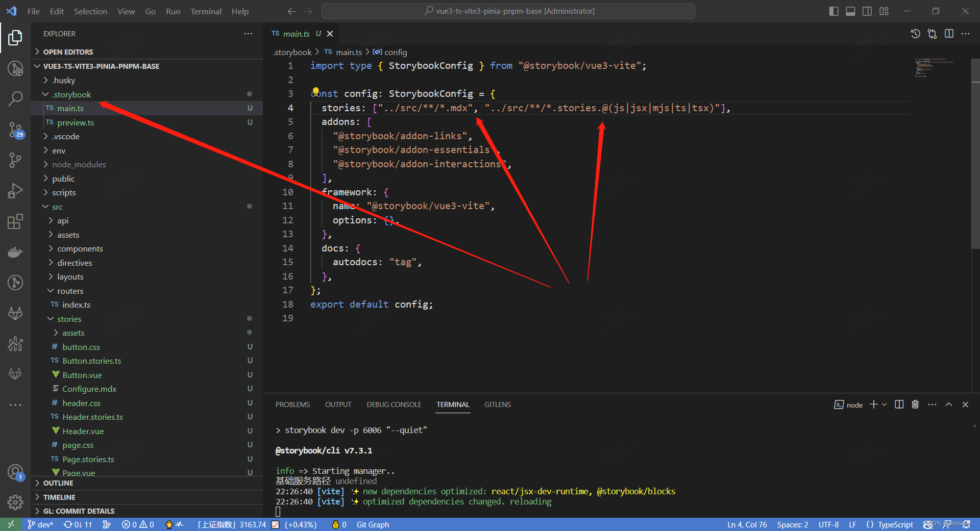
Task: Collapse the stories folder
Action: pyautogui.click(x=147, y=319)
